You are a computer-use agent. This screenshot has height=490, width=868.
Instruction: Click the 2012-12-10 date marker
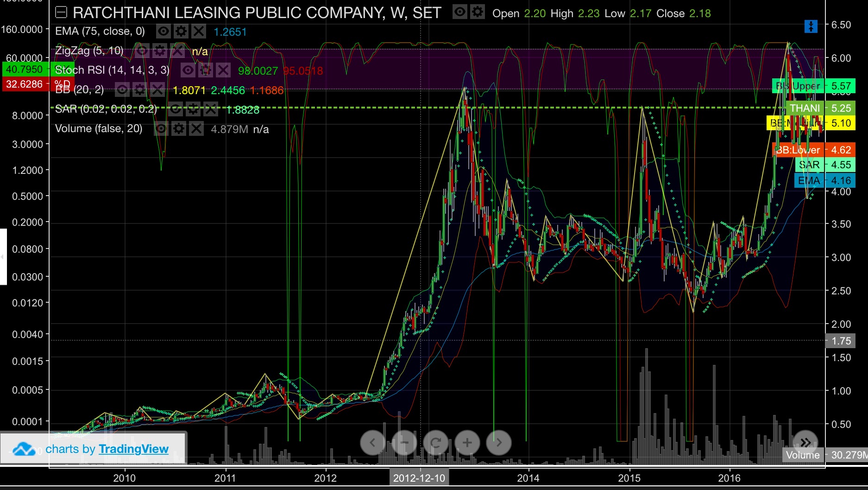(419, 478)
